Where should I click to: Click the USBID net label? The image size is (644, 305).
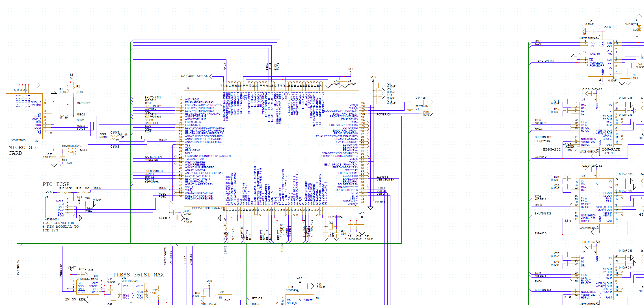(381, 188)
